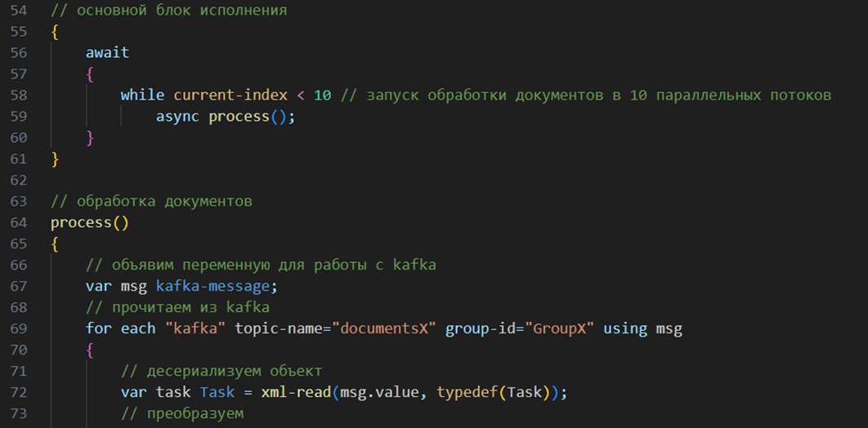The height and width of the screenshot is (428, 868).
Task: Click the numeric literal 10 after '<'
Action: pyautogui.click(x=323, y=95)
